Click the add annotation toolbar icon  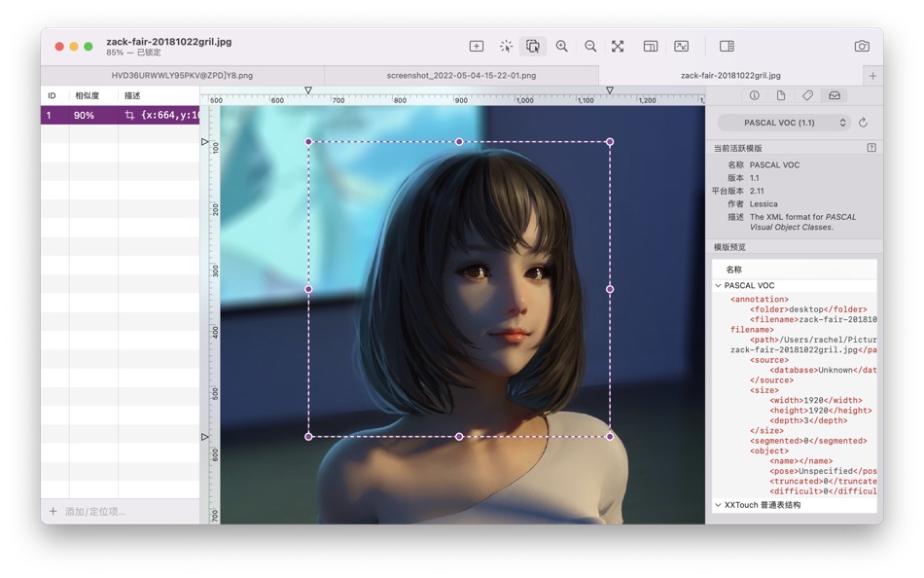tap(477, 46)
